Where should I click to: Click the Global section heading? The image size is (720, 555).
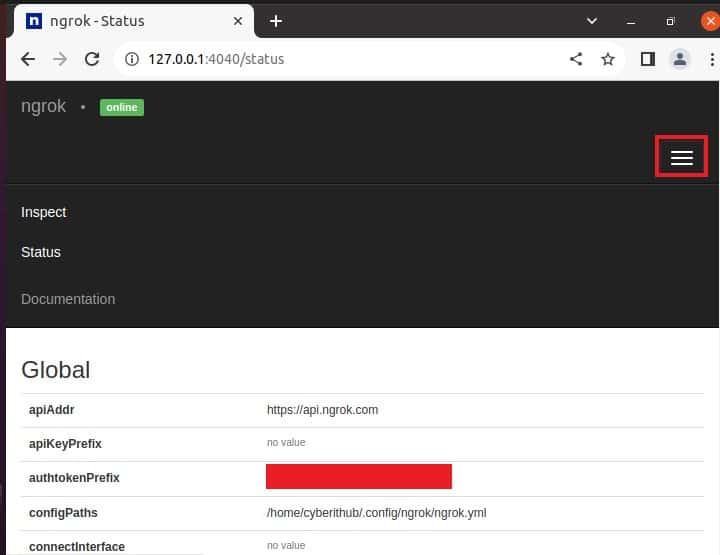click(x=56, y=370)
